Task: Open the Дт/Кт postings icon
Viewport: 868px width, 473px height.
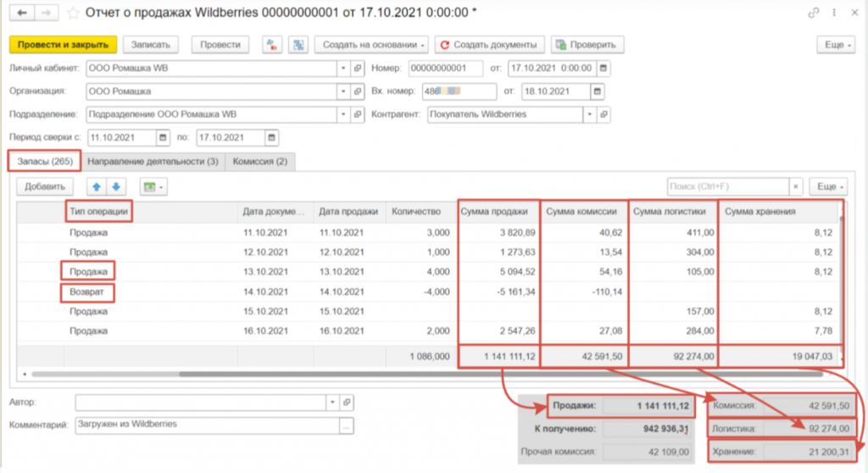Action: click(x=272, y=44)
